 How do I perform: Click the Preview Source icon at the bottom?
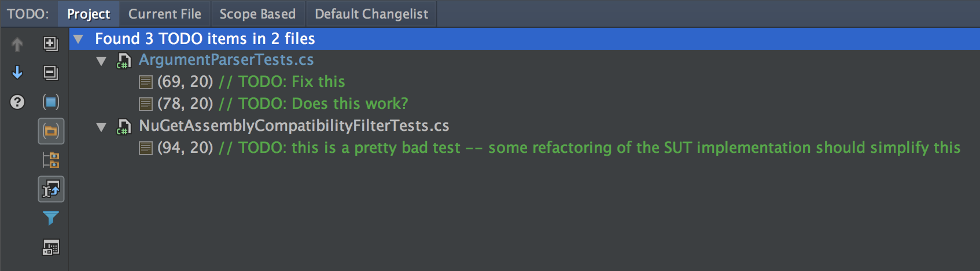(51, 247)
